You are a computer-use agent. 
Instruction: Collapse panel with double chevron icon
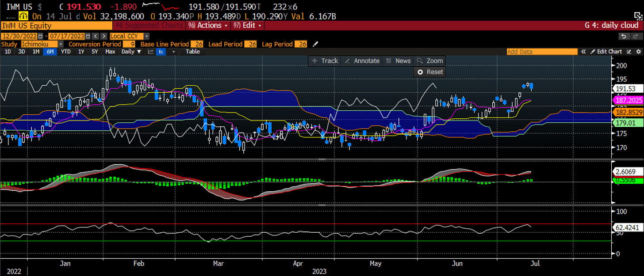click(583, 52)
